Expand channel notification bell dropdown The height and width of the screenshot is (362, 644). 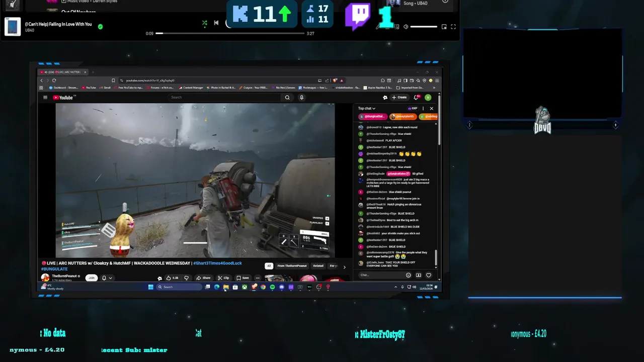click(x=107, y=278)
